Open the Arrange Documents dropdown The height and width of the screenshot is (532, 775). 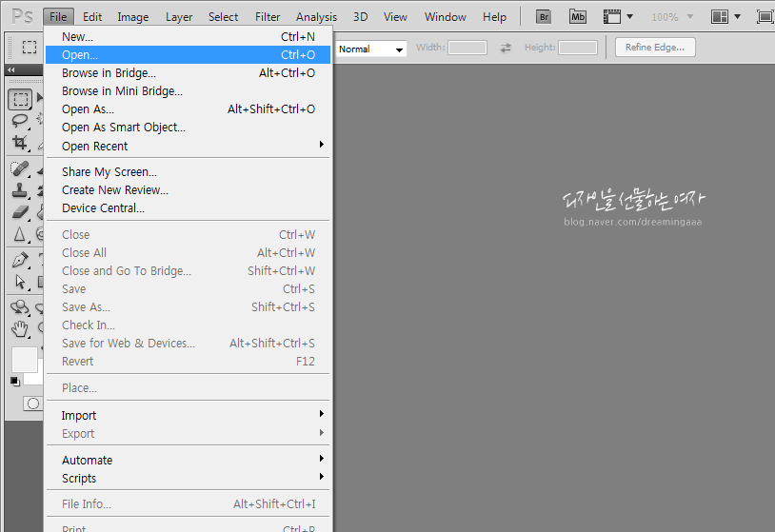tap(725, 16)
